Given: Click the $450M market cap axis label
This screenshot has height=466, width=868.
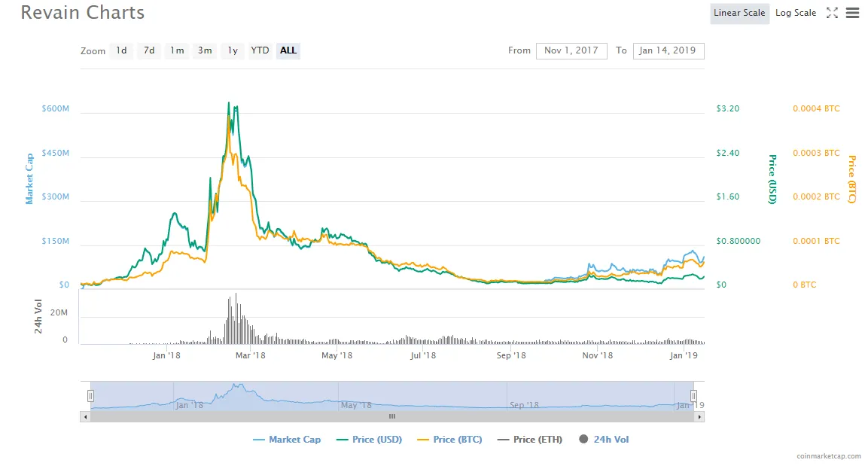Looking at the screenshot, I should 56,153.
